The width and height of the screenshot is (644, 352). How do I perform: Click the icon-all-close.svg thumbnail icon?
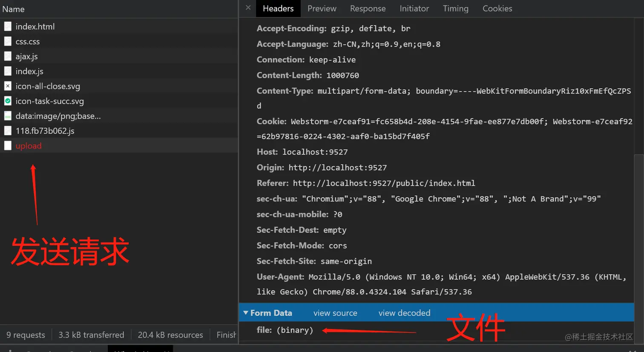click(x=8, y=86)
